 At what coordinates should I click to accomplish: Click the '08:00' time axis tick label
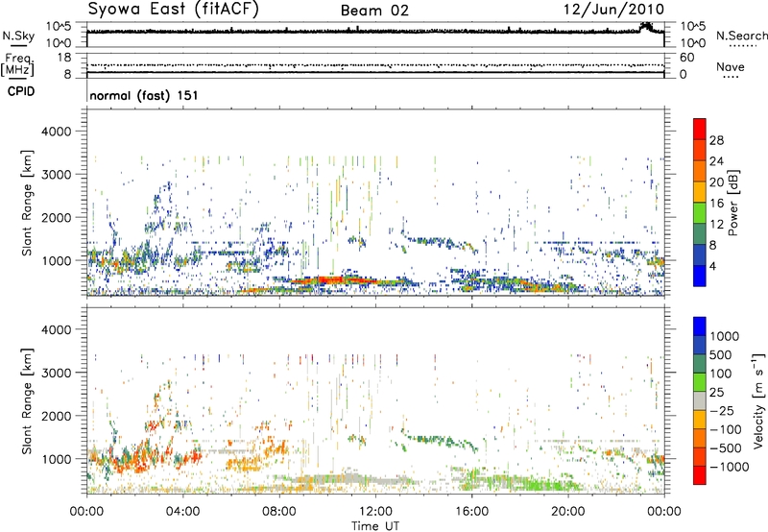[279, 512]
